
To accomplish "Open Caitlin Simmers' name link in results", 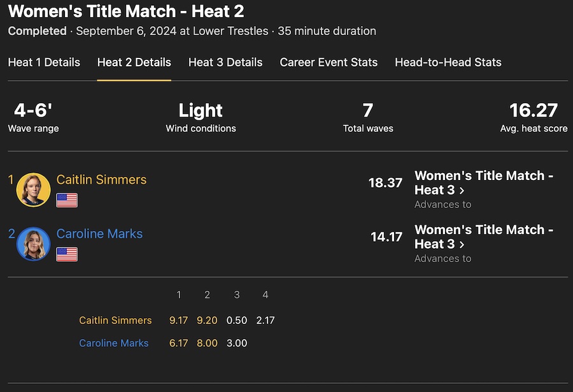I will pos(101,179).
